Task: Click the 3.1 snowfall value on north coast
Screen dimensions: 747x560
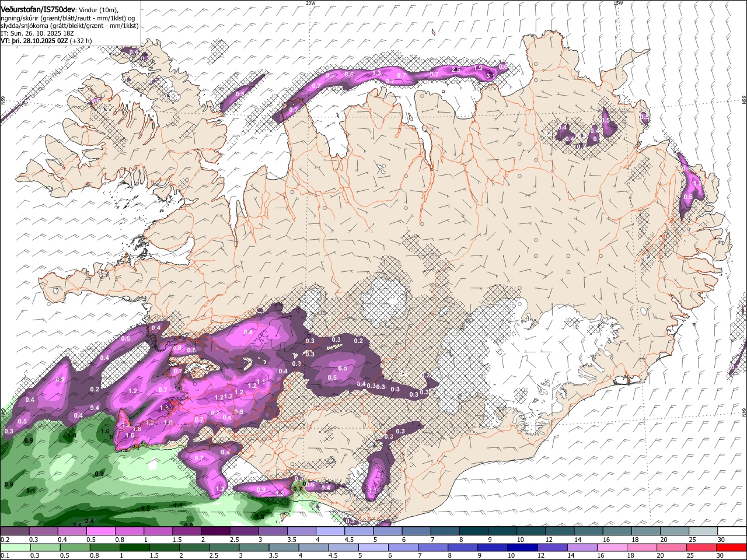Action: point(491,76)
